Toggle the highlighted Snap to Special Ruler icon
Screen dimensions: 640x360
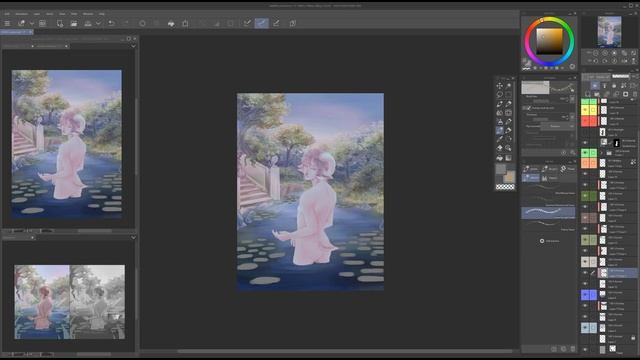[x=262, y=23]
